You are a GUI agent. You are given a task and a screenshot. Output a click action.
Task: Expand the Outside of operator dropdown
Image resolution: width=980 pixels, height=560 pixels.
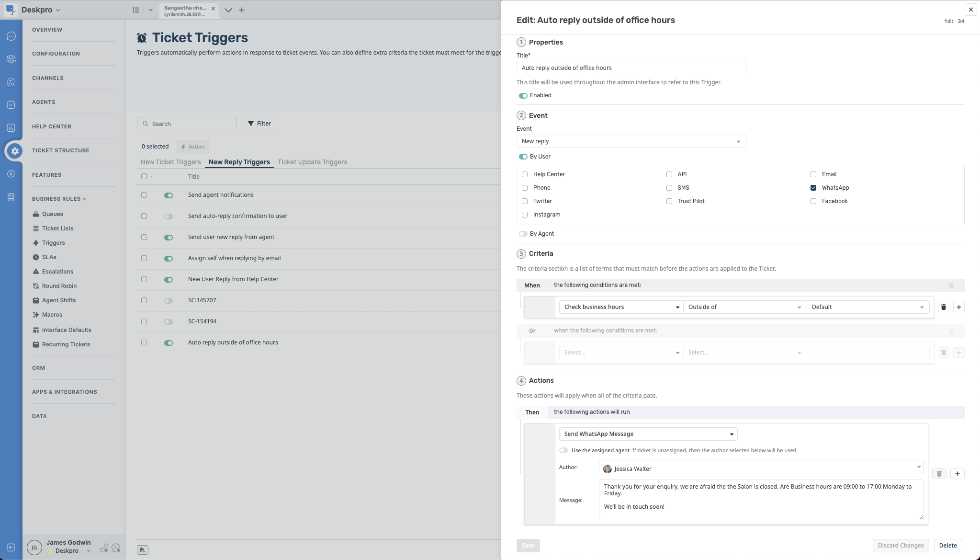(x=744, y=307)
